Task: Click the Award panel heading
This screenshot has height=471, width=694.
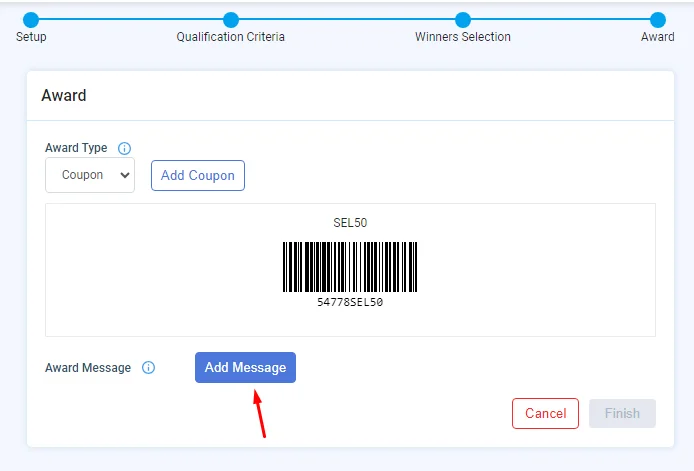Action: (x=64, y=96)
